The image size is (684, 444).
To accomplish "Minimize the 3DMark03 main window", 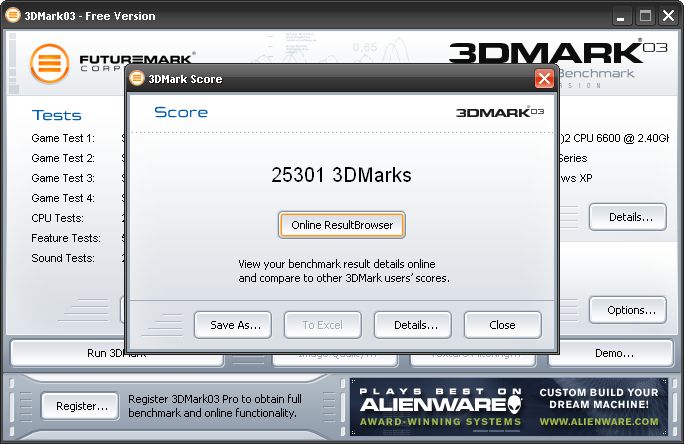I will pos(621,16).
